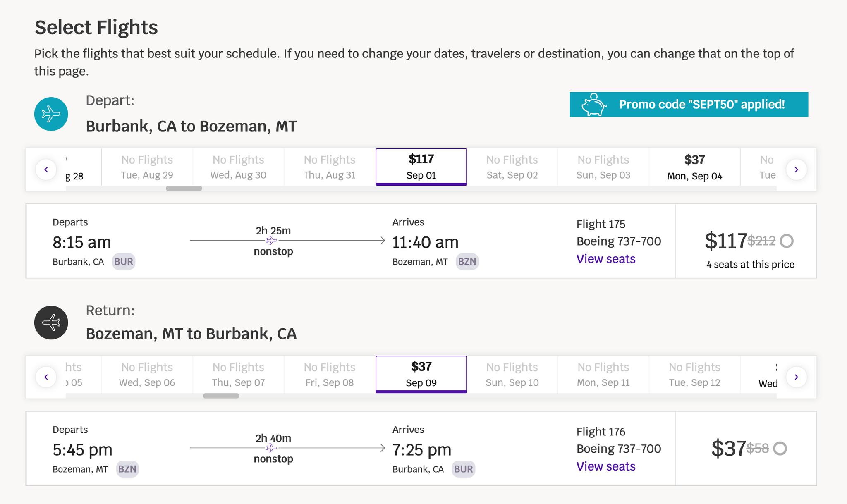Click the Promo code SEPT50 applied banner
Image resolution: width=847 pixels, height=504 pixels.
tap(688, 105)
